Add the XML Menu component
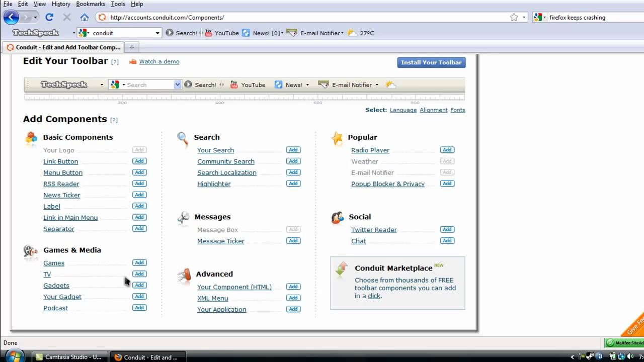Viewport: 644px width, 362px height. pyautogui.click(x=293, y=298)
